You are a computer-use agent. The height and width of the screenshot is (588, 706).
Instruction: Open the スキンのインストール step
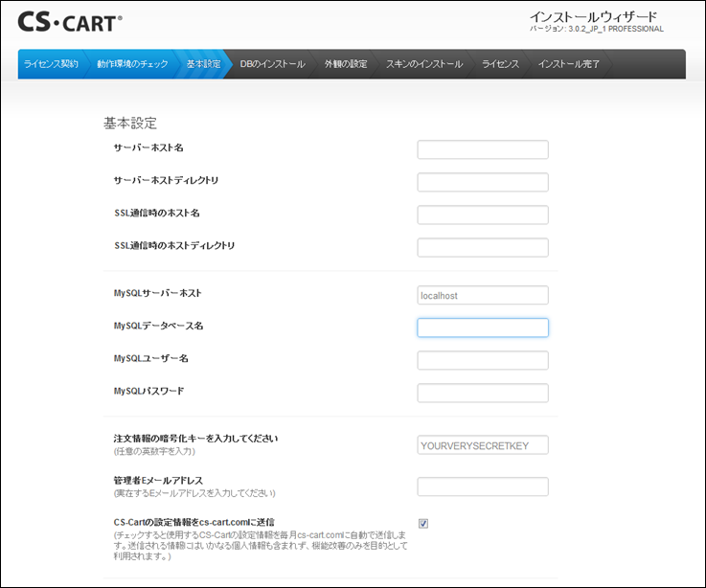[x=423, y=64]
